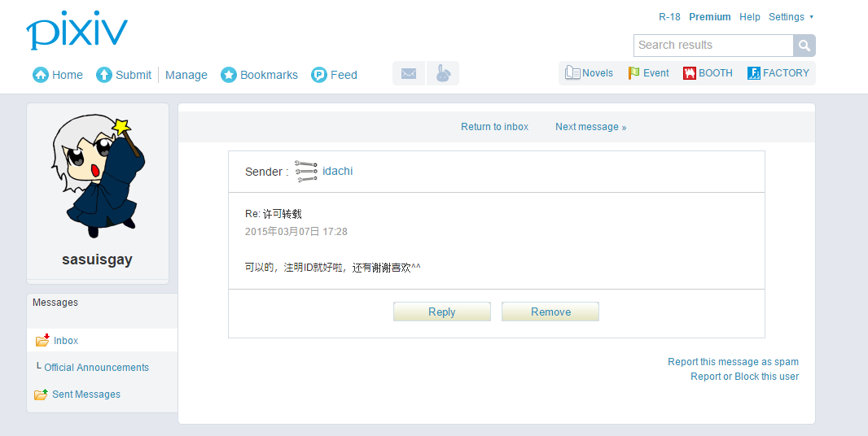Open the Novels tab
Image resolution: width=868 pixels, height=436 pixels.
tap(598, 73)
